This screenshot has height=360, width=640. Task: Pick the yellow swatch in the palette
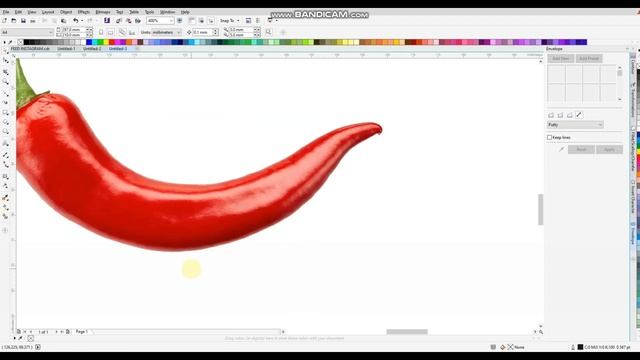[106, 42]
